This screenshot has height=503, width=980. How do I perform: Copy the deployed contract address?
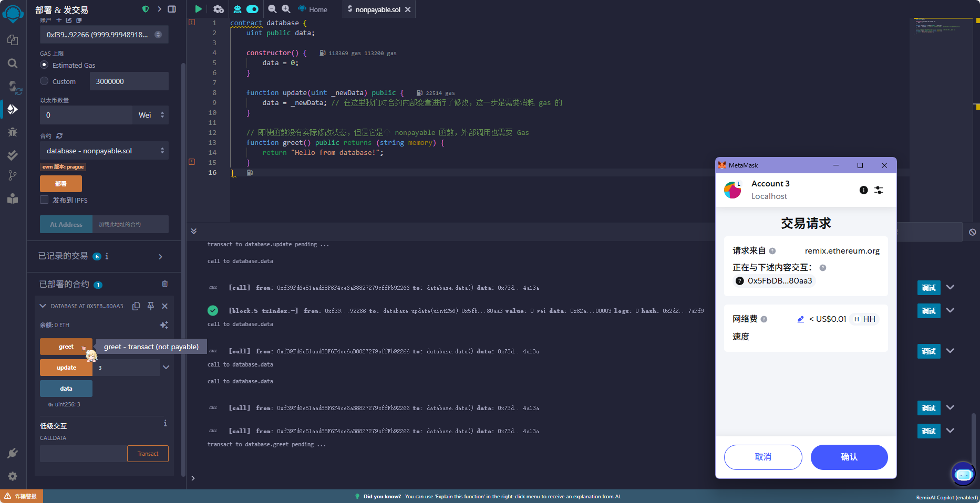click(136, 306)
